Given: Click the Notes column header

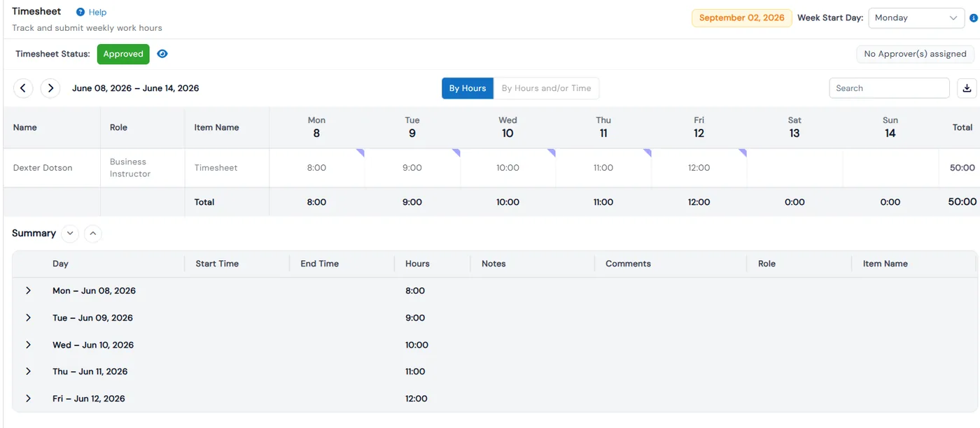Looking at the screenshot, I should tap(533, 264).
